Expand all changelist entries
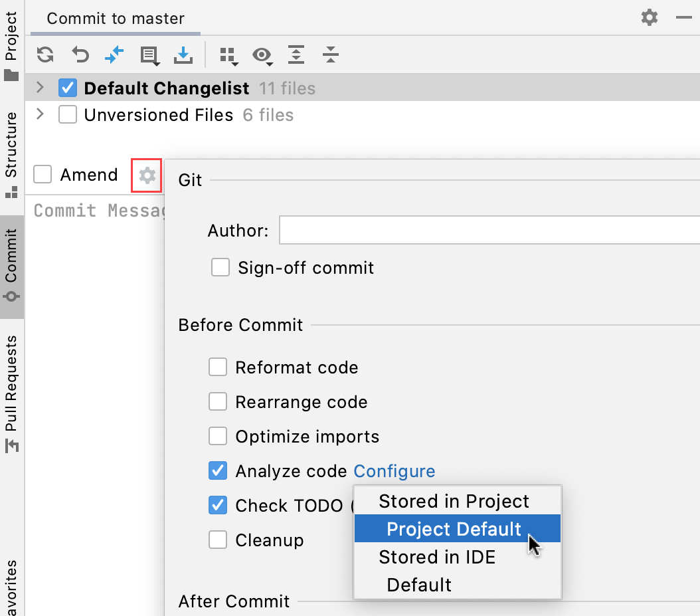Image resolution: width=700 pixels, height=616 pixels. pos(296,56)
